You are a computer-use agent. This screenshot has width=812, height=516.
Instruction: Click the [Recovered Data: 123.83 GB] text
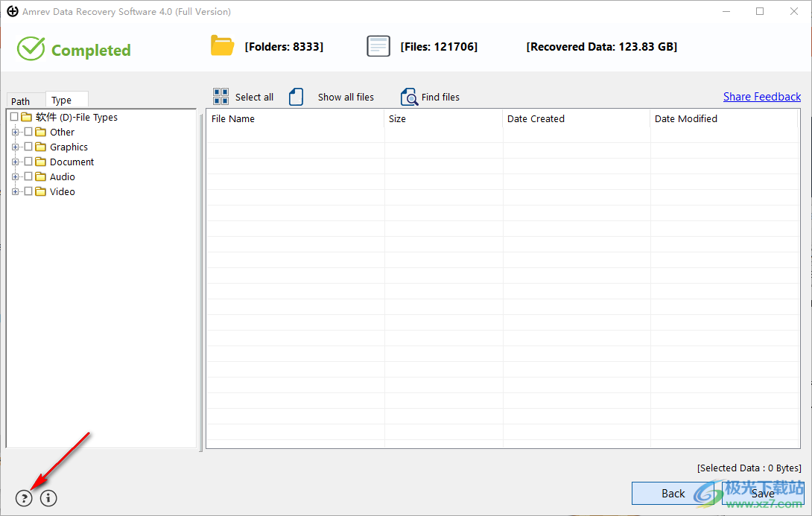click(x=602, y=47)
